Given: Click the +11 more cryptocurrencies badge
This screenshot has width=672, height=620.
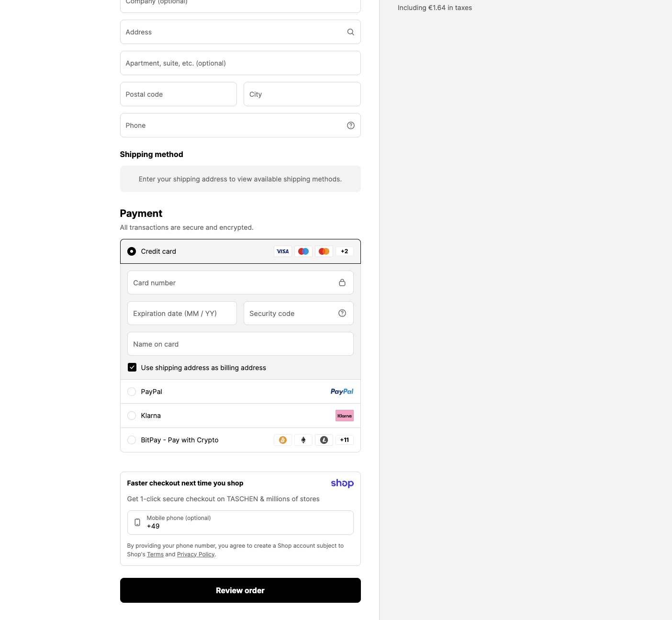Looking at the screenshot, I should click(x=345, y=440).
